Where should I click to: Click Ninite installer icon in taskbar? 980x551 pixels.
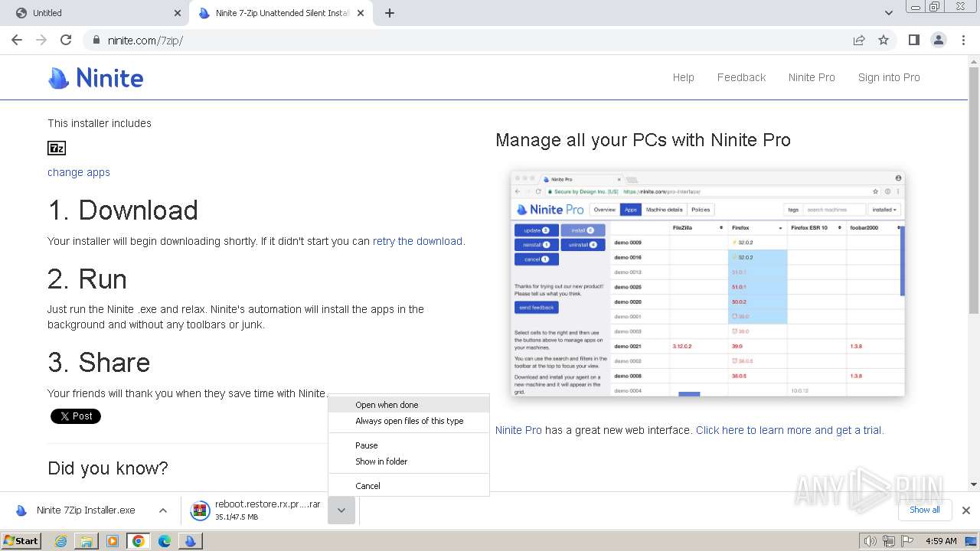click(x=191, y=541)
